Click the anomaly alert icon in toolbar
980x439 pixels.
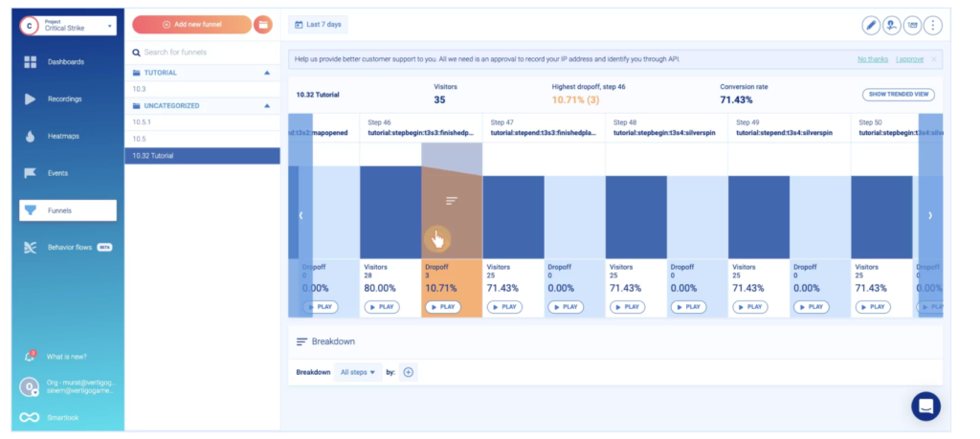891,26
